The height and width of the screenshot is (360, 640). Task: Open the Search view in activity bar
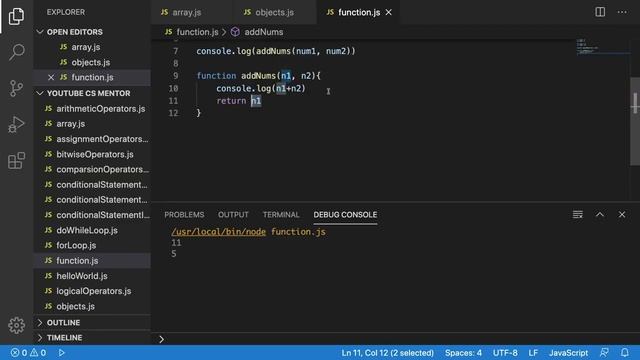(x=16, y=52)
